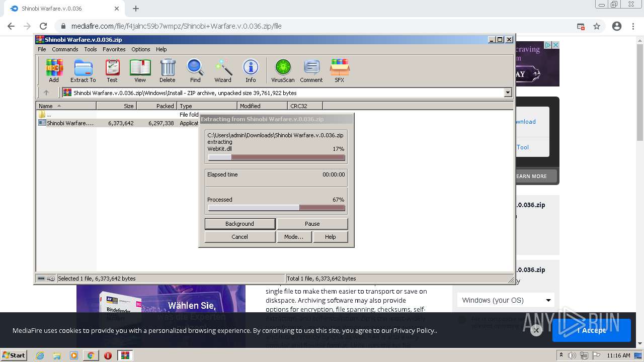Viewport: 644px width, 362px height.
Task: Open the Favorites menu
Action: (x=114, y=49)
